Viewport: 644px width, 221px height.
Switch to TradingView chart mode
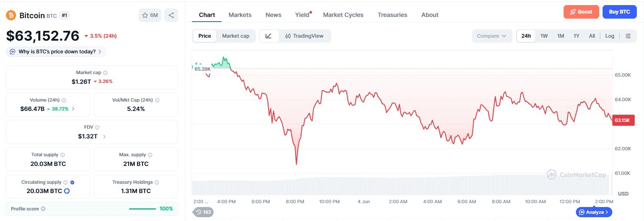304,36
